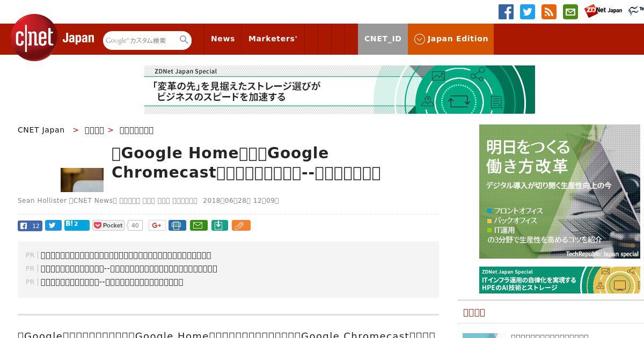Open the CNET_ID menu
Screen dimensions: 644x338
pos(383,39)
